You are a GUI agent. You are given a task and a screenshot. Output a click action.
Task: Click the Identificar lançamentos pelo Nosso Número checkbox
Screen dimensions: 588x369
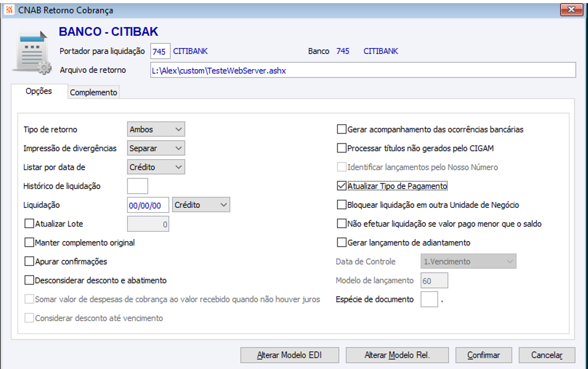pos(342,167)
